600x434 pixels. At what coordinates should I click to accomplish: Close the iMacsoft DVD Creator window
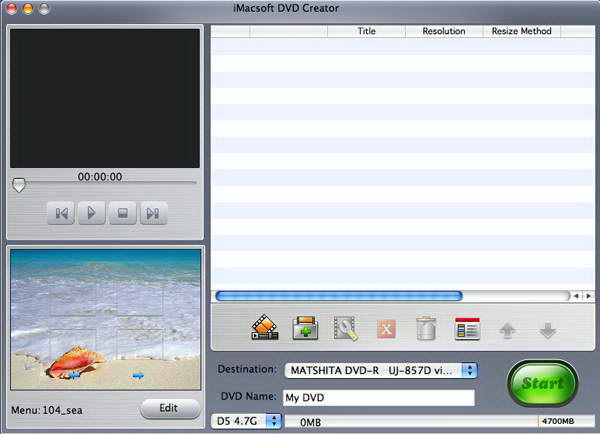(12, 8)
